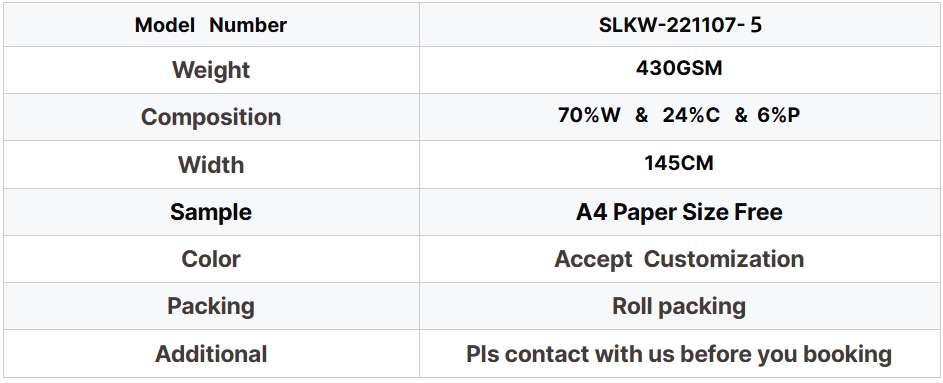Click the Weight row label
This screenshot has width=943, height=383.
click(x=210, y=70)
